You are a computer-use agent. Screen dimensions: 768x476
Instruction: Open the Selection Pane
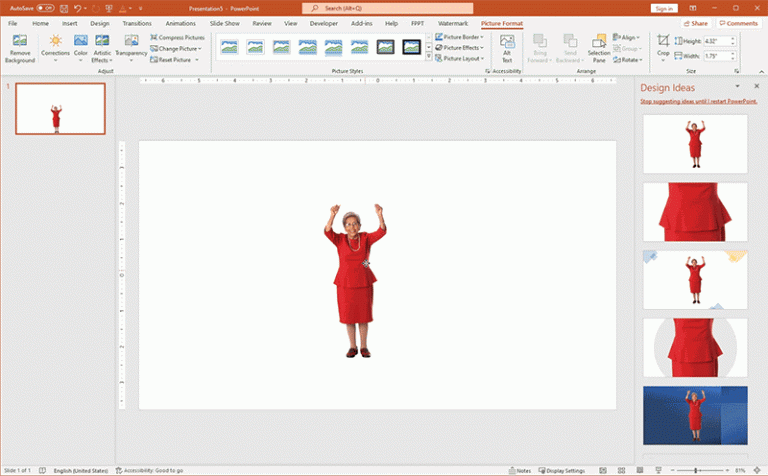click(x=599, y=48)
